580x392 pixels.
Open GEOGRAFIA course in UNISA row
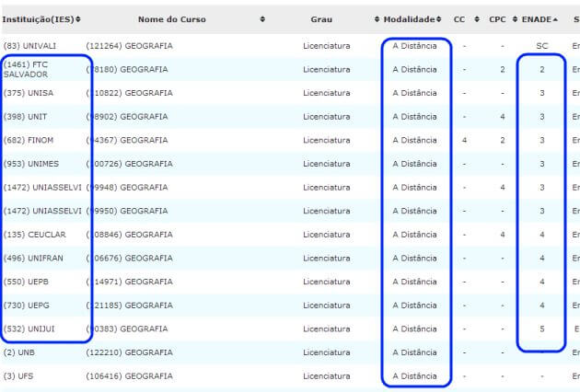tap(130, 93)
